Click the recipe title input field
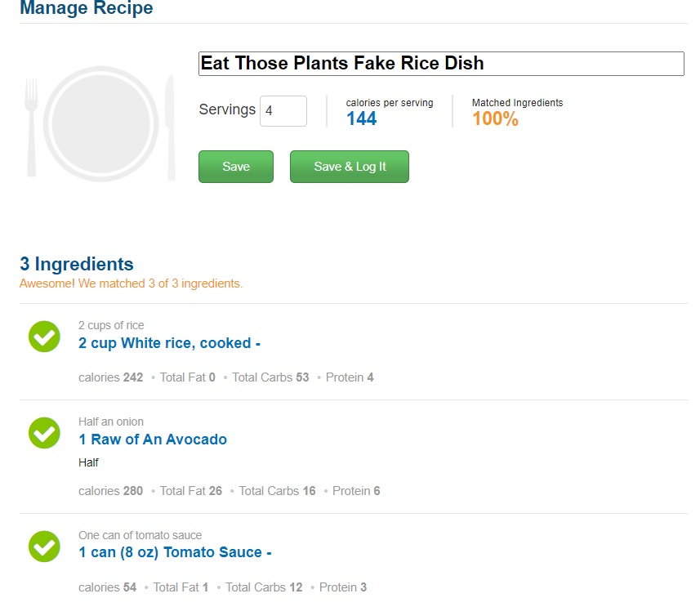 tap(441, 64)
